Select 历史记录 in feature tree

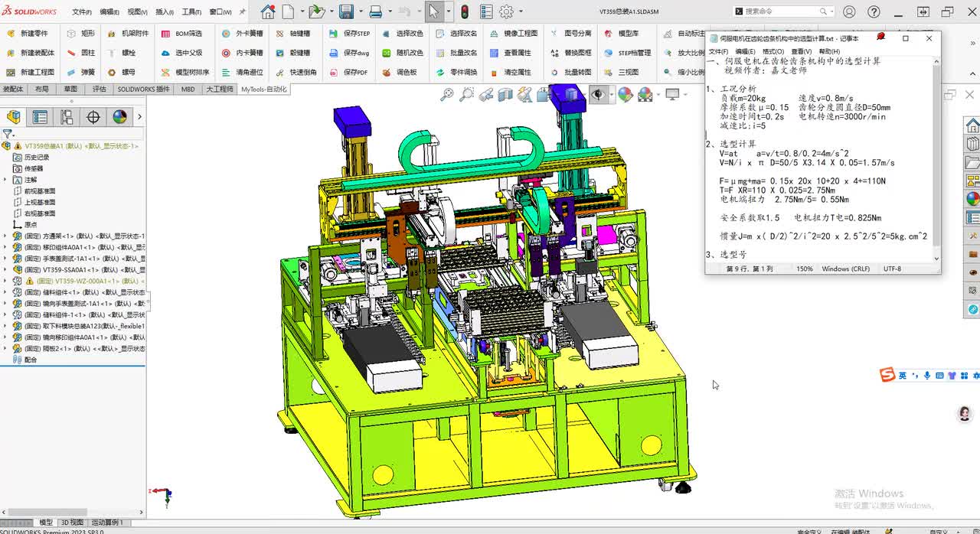click(x=31, y=157)
